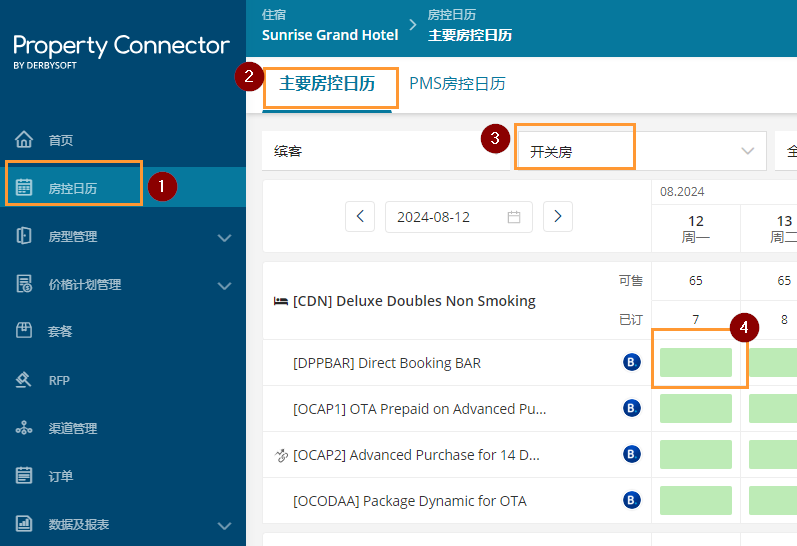Expand the 数据及报表 submenu chevron
This screenshot has height=546, width=797.
224,526
